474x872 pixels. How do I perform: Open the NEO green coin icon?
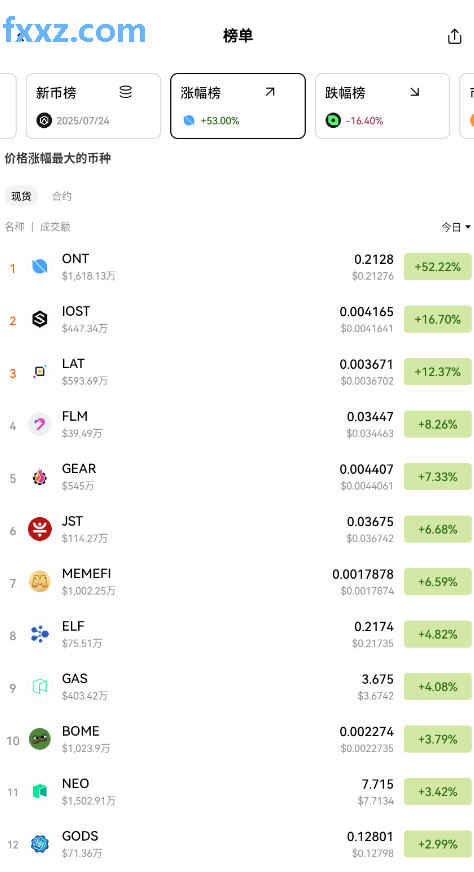[x=40, y=791]
